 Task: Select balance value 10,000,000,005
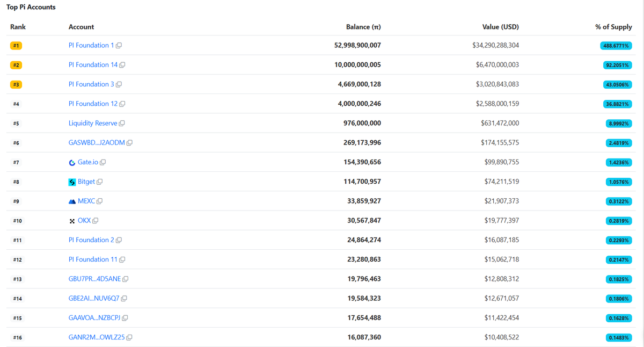click(358, 64)
